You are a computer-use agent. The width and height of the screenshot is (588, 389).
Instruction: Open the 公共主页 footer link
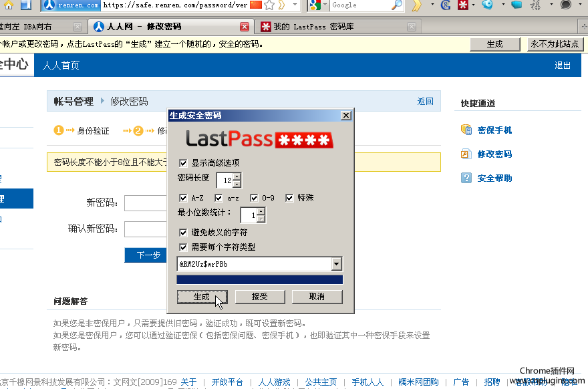321,382
